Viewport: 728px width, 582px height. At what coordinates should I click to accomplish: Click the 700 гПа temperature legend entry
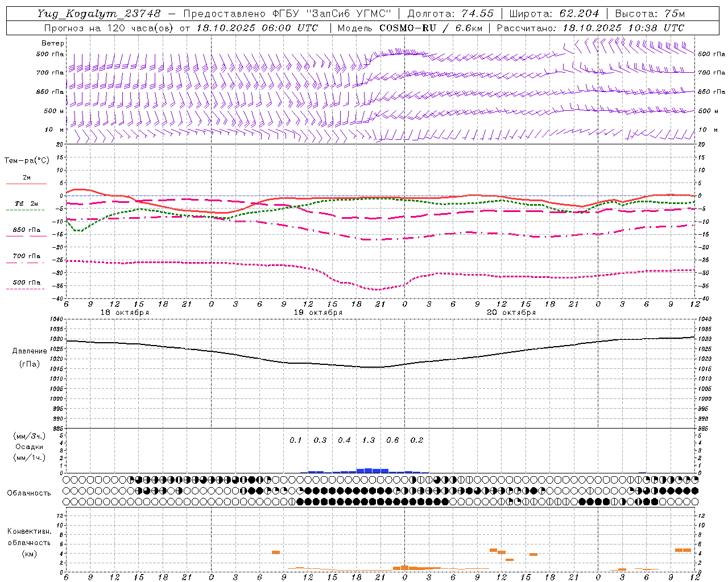pyautogui.click(x=27, y=256)
